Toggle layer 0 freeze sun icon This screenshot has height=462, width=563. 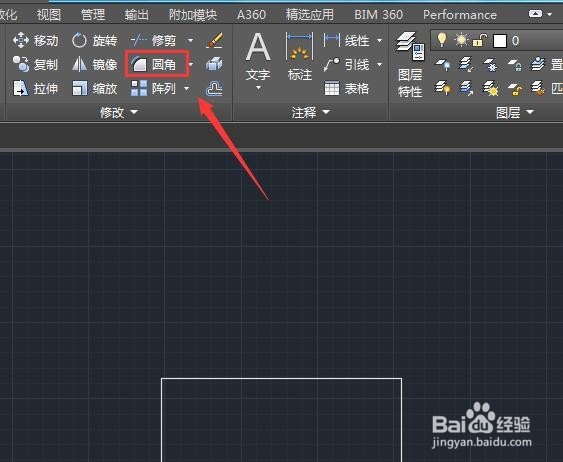(461, 40)
